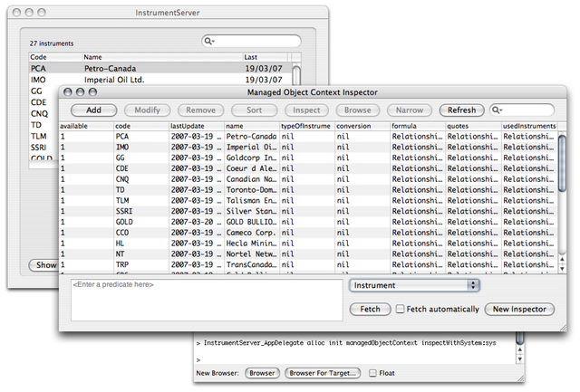The height and width of the screenshot is (392, 580).
Task: Click the Browser button
Action: 262,372
